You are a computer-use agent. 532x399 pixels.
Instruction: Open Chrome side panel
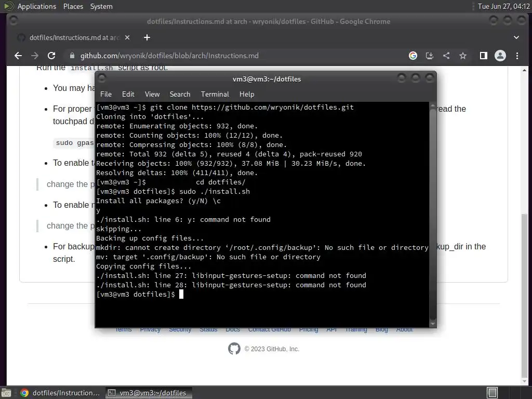pos(484,56)
